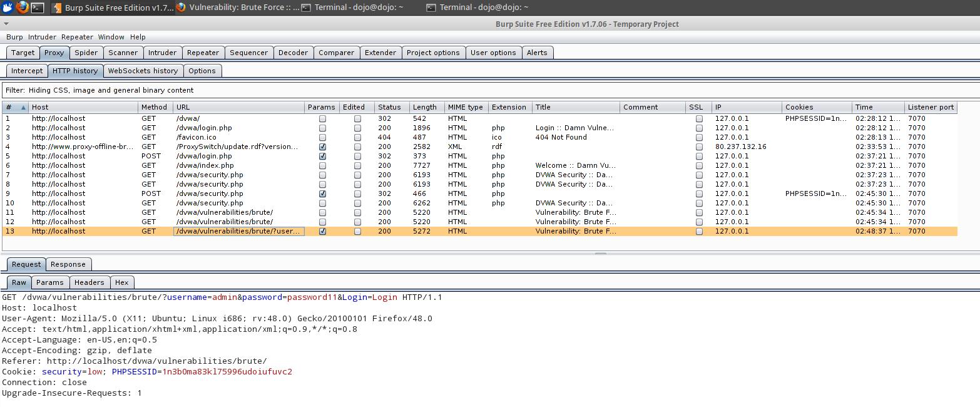Click the sort arrow in # column header

coord(23,108)
